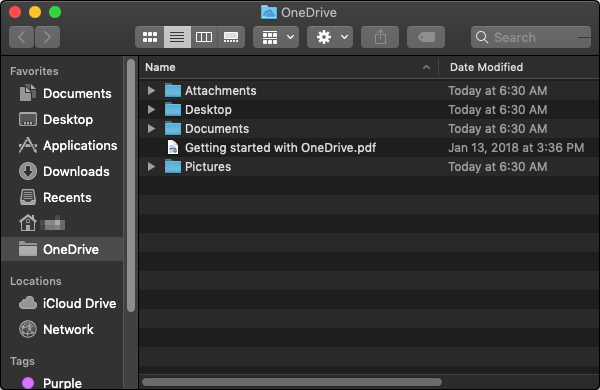Select the Attachments folder icon
The height and width of the screenshot is (390, 600).
(173, 91)
